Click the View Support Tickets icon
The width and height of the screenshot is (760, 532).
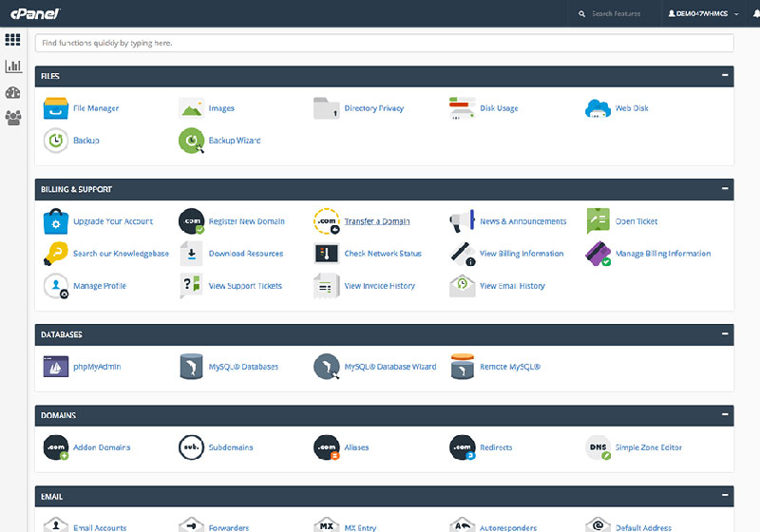click(x=191, y=286)
